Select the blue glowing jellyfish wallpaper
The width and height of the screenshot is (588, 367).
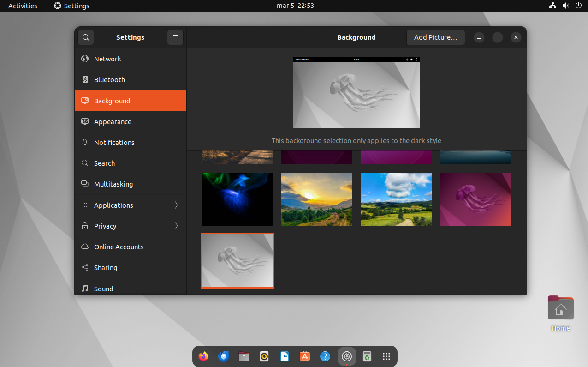(238, 199)
